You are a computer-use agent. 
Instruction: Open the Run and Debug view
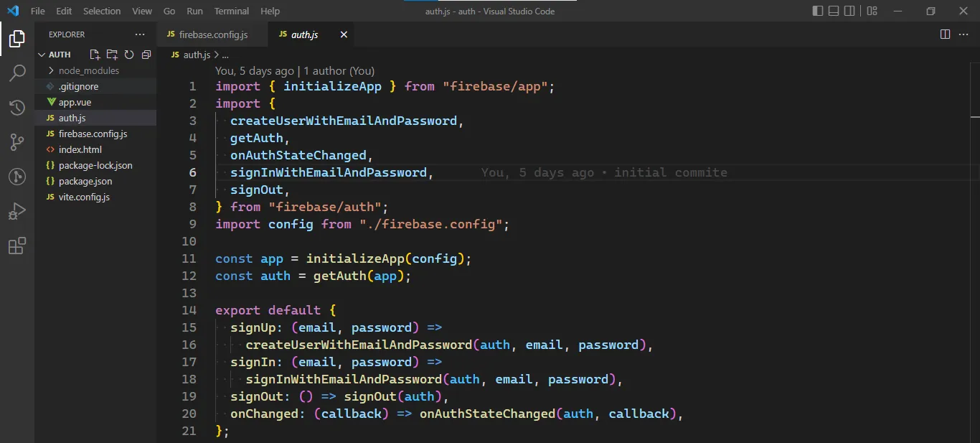17,210
